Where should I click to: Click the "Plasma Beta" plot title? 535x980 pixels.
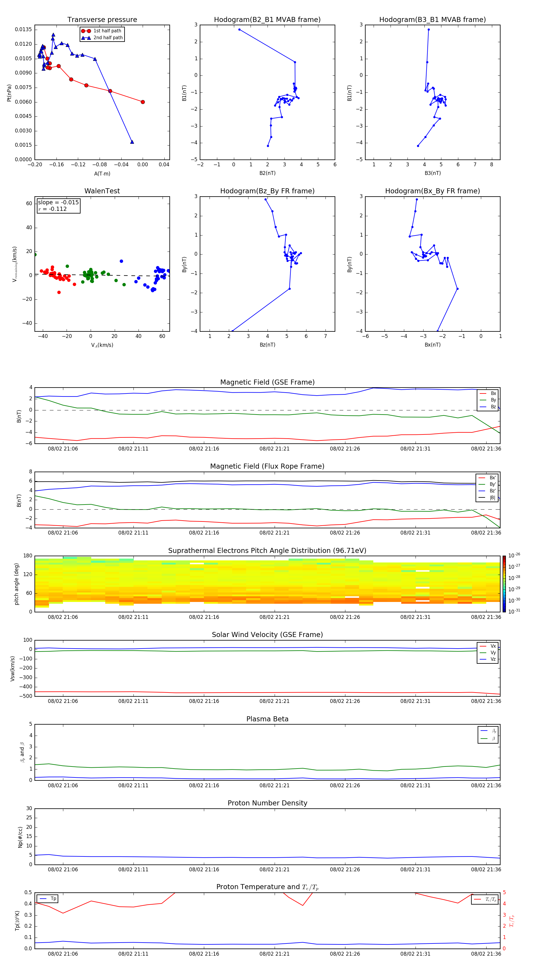tap(267, 719)
